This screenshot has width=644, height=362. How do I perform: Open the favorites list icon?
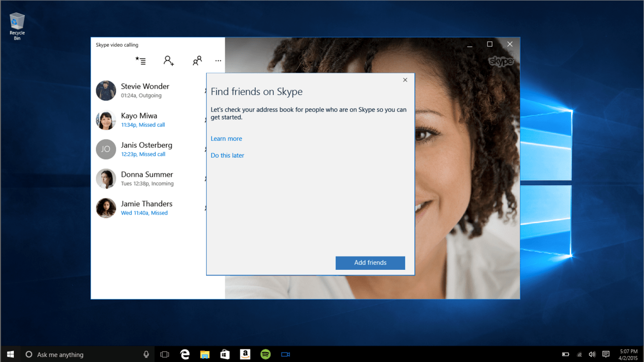click(x=140, y=61)
